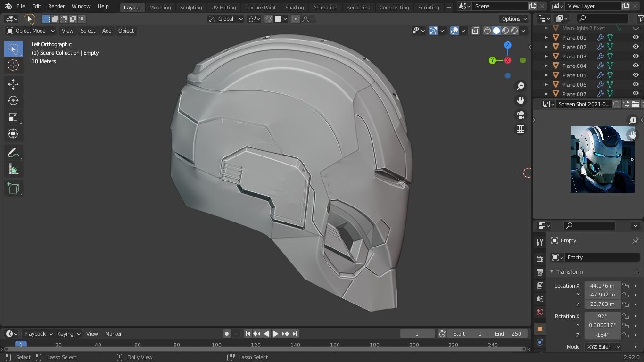
Task: Open Object properties tab
Action: point(540,329)
